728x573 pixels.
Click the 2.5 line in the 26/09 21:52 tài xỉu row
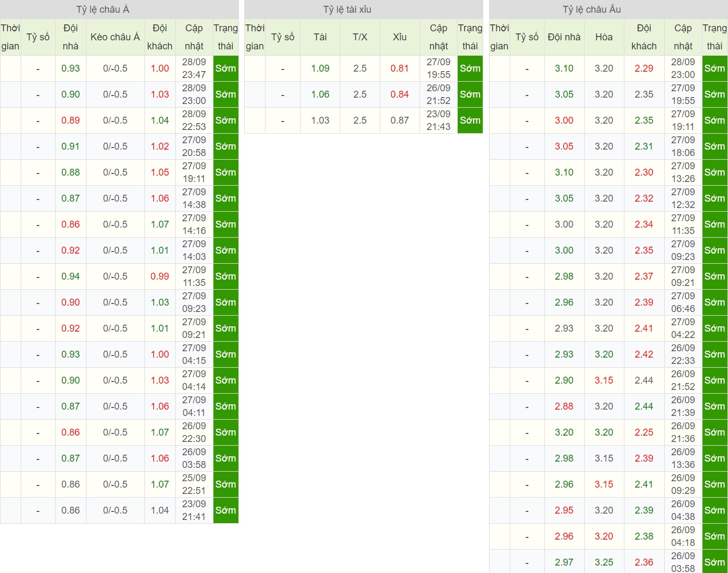click(x=360, y=94)
